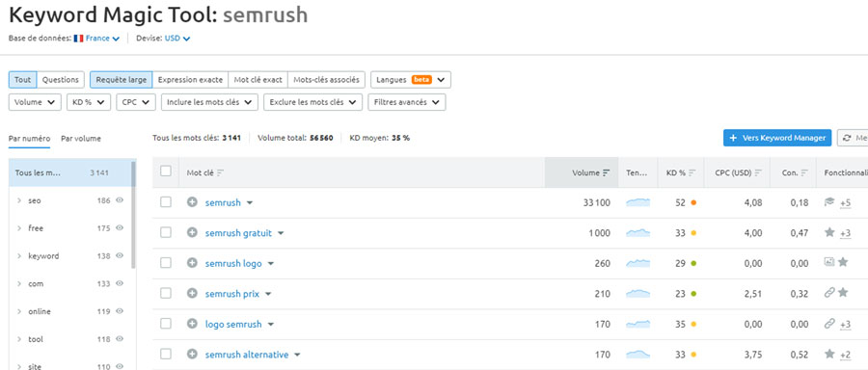Open semrush gratuit keyword link

[x=238, y=233]
